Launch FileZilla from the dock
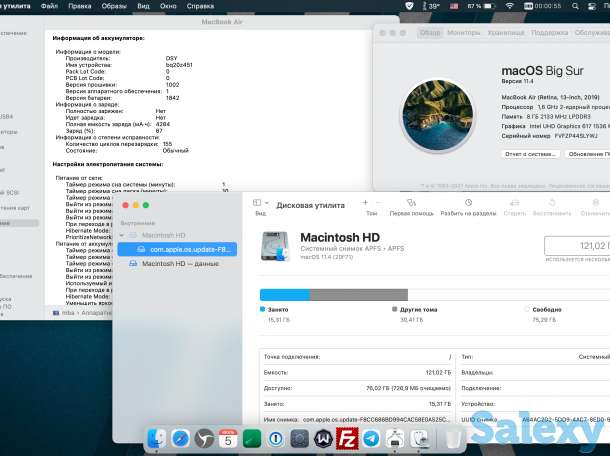Image resolution: width=610 pixels, height=456 pixels. click(347, 439)
